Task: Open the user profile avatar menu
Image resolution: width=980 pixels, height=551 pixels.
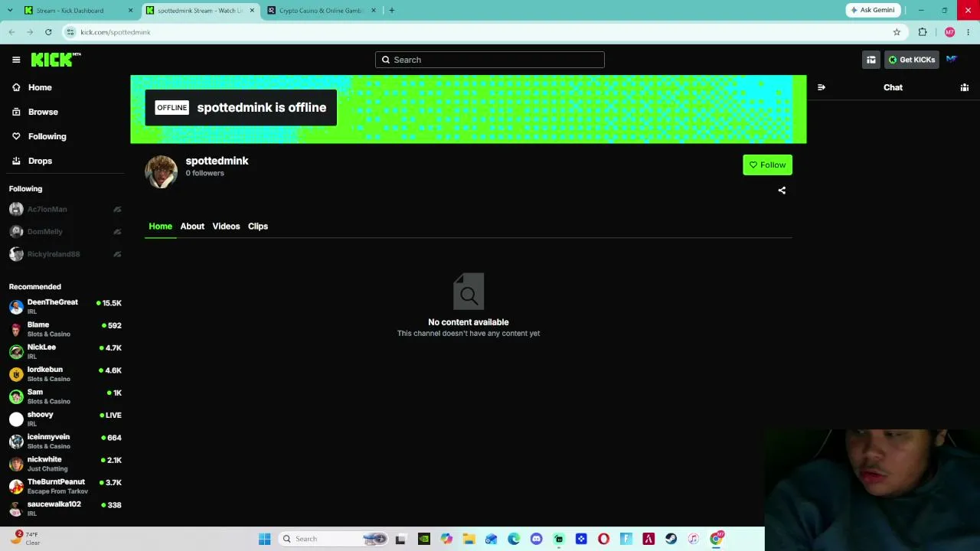Action: [952, 59]
